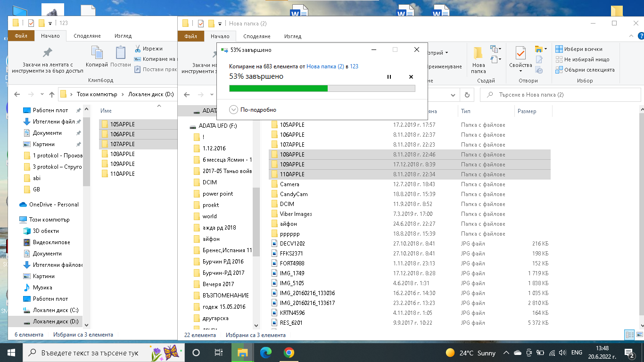Click edit icon in Отвори group
Image resolution: width=644 pixels, height=362 pixels.
tap(539, 60)
